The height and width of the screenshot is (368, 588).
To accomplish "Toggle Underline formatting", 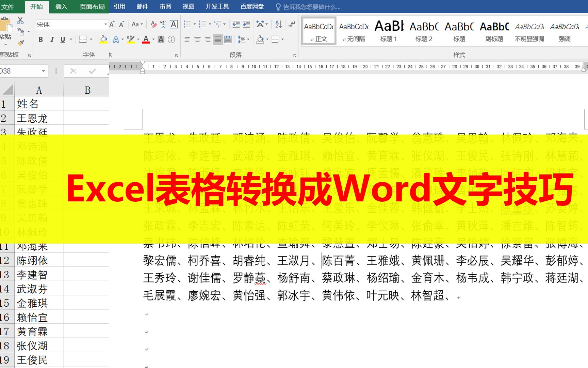I will click(x=63, y=40).
